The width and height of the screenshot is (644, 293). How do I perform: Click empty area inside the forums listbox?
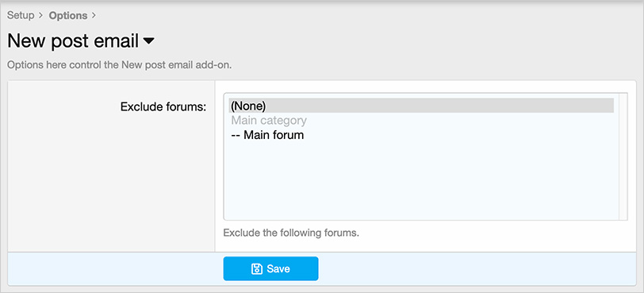[x=421, y=181]
